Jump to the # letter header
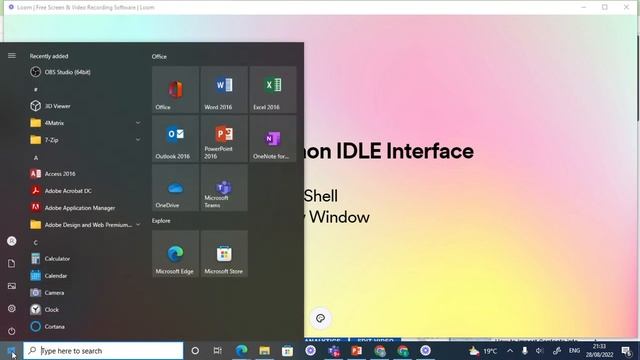This screenshot has height=360, width=640. 36,89
